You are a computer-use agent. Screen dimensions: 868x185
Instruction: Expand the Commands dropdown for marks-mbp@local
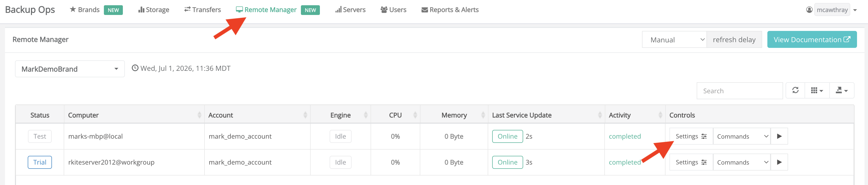click(x=742, y=136)
